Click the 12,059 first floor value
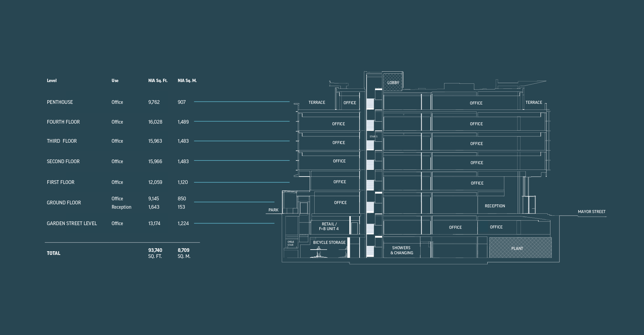Viewport: 644px width, 335px height. (x=155, y=182)
